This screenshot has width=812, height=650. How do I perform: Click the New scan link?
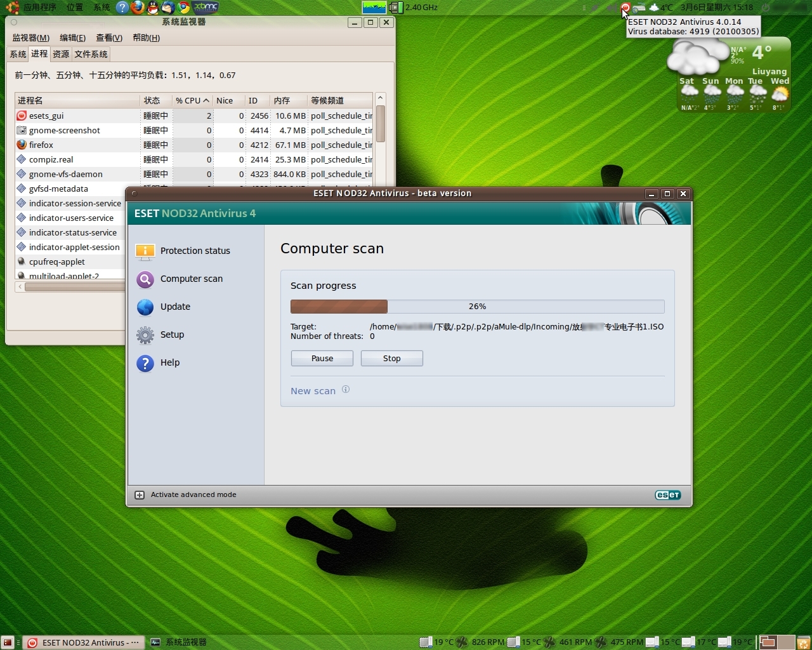(x=313, y=391)
